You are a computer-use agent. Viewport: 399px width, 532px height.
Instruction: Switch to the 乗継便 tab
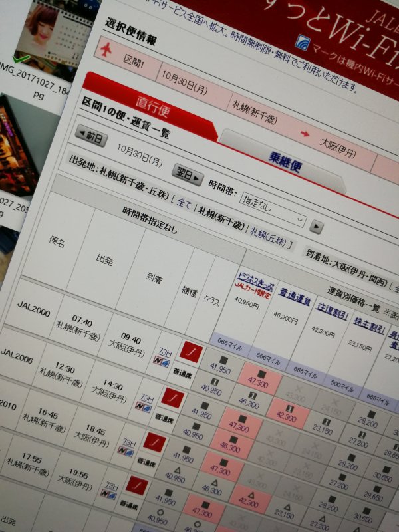point(285,162)
